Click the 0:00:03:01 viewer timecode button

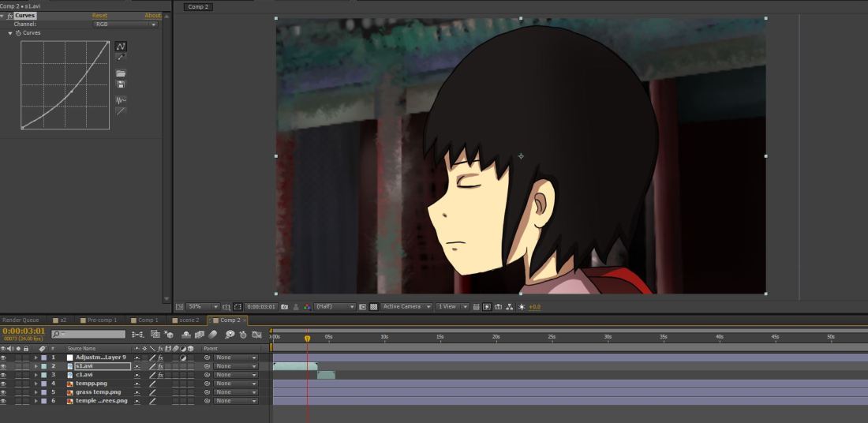coord(260,307)
